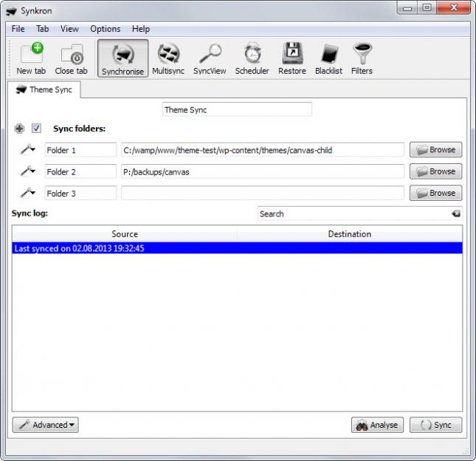Open the SyncView magnifier tool
The width and height of the screenshot is (476, 461).
[x=210, y=58]
